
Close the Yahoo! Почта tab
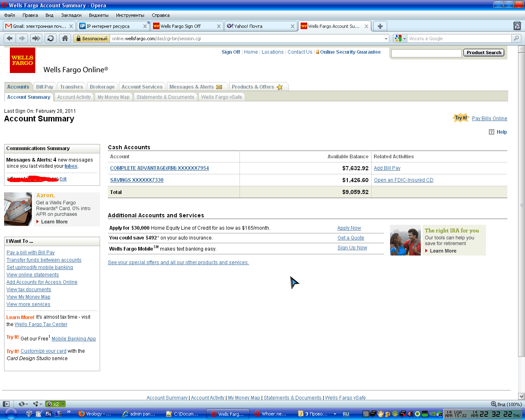pos(292,26)
